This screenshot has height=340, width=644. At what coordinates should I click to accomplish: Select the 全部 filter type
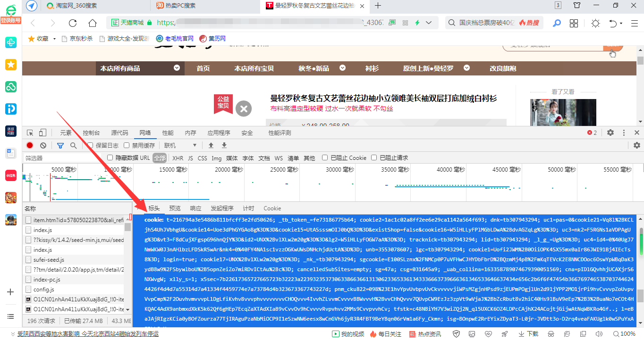click(x=160, y=158)
